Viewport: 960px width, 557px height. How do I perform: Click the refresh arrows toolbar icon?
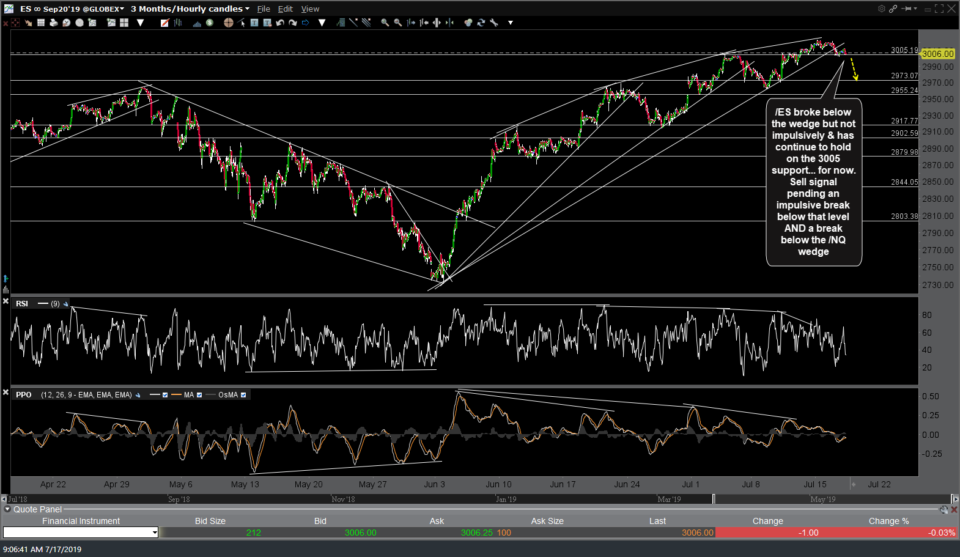click(x=481, y=23)
